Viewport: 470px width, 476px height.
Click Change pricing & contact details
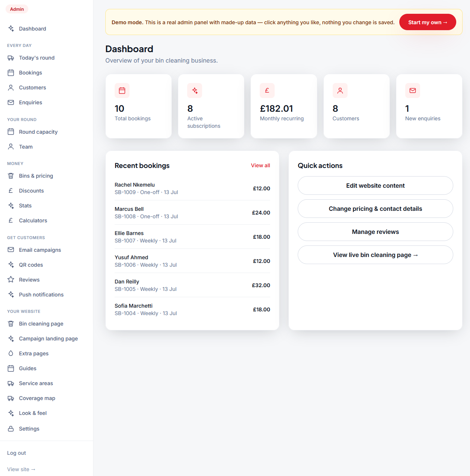click(x=375, y=209)
